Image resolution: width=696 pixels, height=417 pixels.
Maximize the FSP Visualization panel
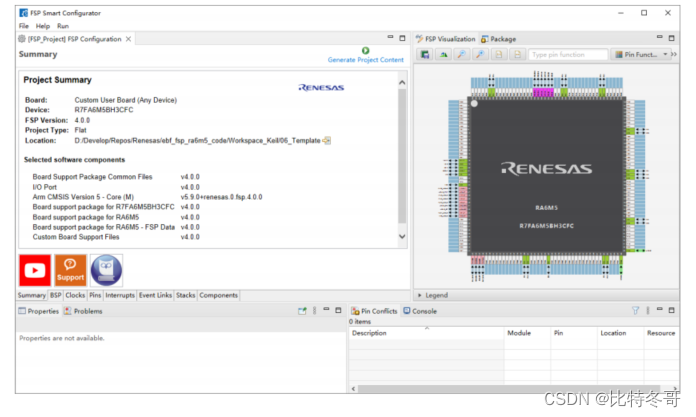click(672, 38)
